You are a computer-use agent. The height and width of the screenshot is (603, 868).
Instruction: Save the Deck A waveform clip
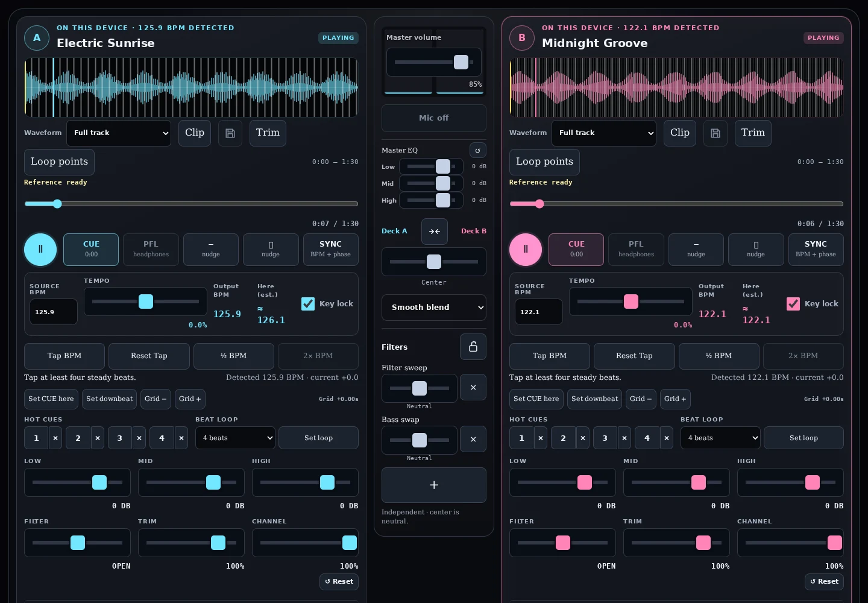click(230, 133)
